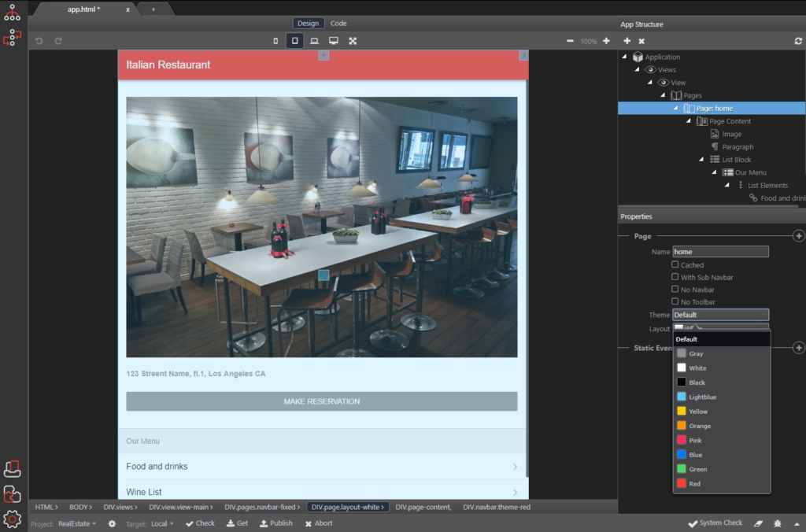Select the DIV.page.layout-white breadcrumb item

[347, 507]
